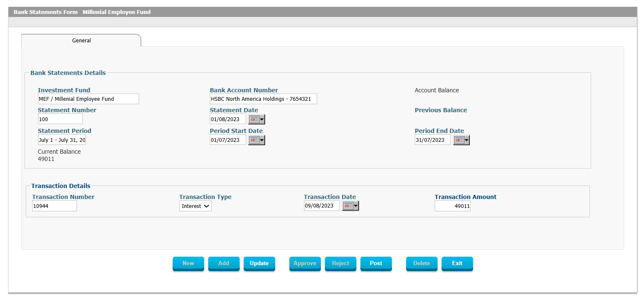Screen dimensions: 644x299
Task: Click the Period End Date text field
Action: (433, 140)
